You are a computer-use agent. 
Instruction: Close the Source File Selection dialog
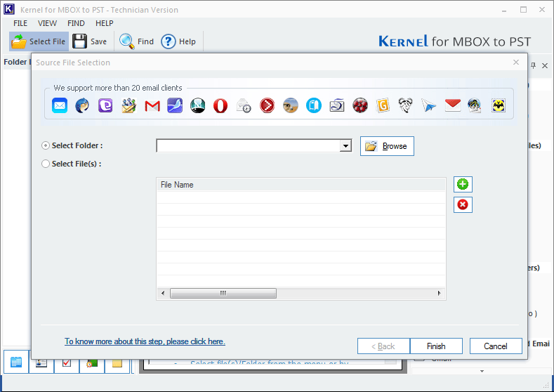click(516, 63)
